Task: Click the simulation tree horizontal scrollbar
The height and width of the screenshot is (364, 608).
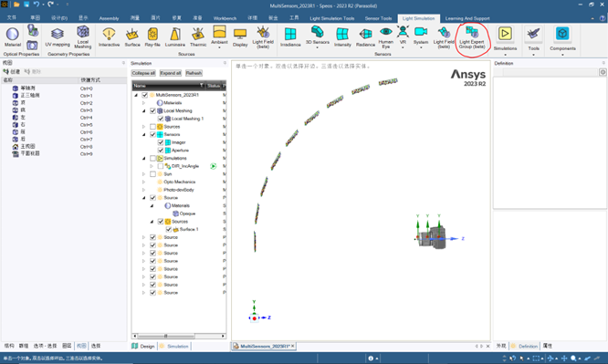Action: (x=179, y=336)
